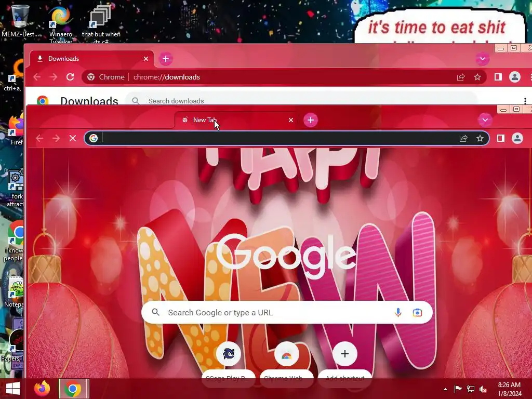Viewport: 532px width, 399px height.
Task: Click Google icon in the address bar
Action: pyautogui.click(x=94, y=138)
